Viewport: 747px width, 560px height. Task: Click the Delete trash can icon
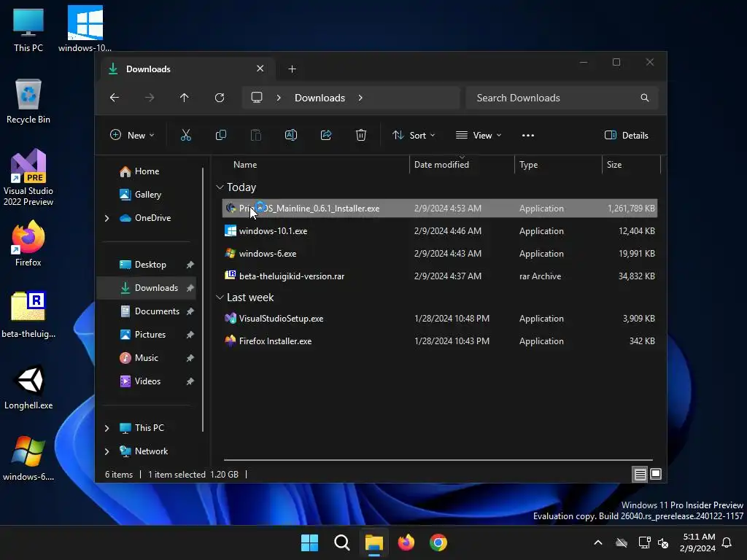361,135
